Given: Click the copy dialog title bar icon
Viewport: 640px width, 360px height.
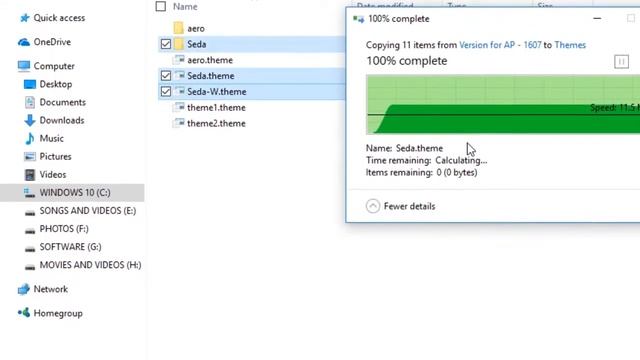Looking at the screenshot, I should 358,19.
